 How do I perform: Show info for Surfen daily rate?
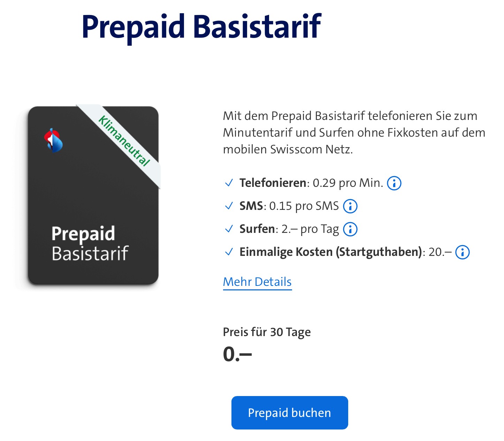click(x=350, y=229)
